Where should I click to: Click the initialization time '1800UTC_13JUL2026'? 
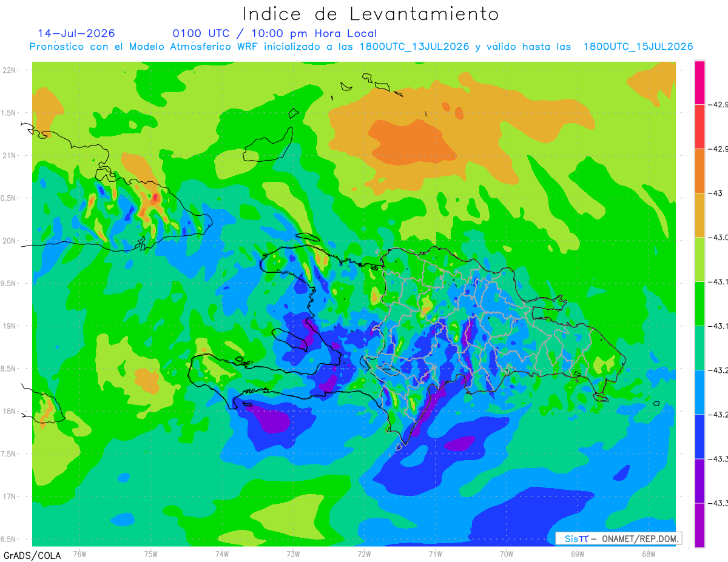tap(414, 47)
